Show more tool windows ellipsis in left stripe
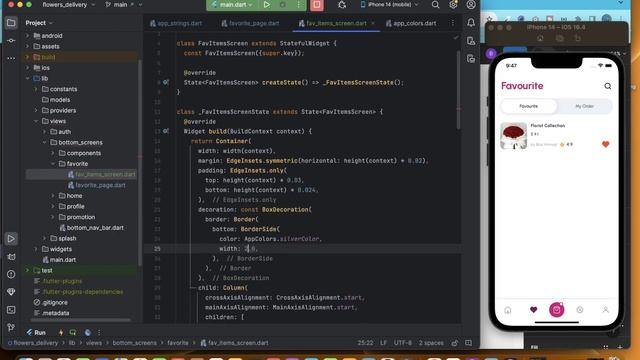640x360 pixels. click(x=11, y=58)
